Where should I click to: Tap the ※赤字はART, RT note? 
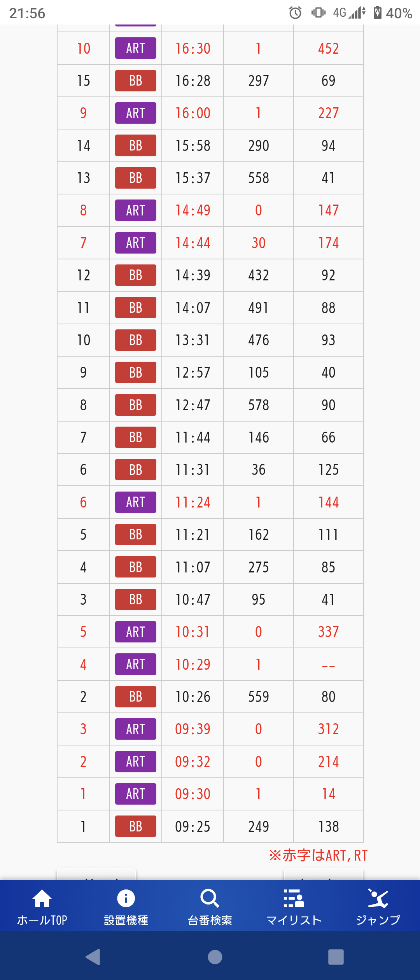point(318,855)
